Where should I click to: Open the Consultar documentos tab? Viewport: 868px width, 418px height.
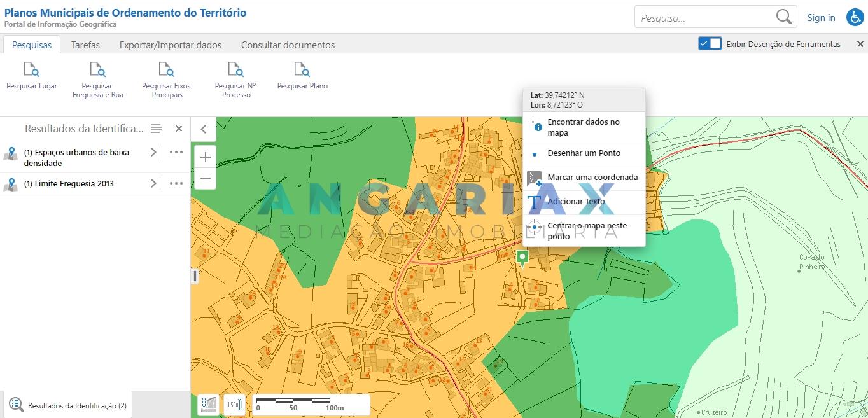point(288,45)
